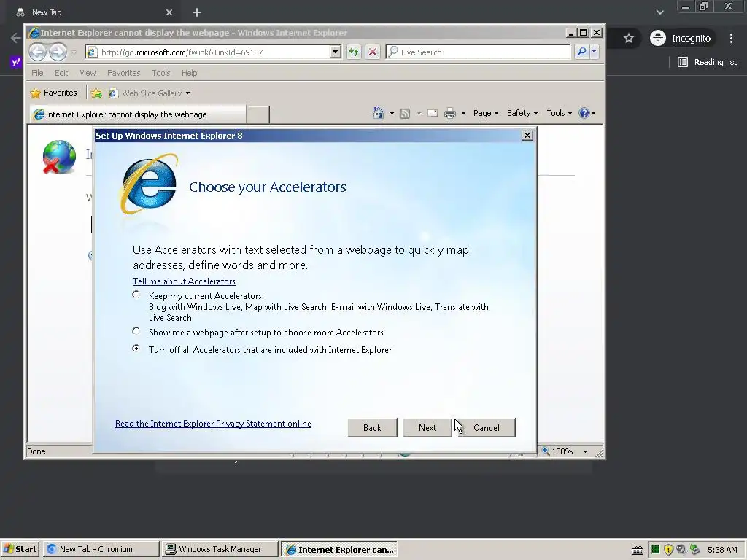Click the network connection tray icon
Screen dimensions: 747x560
694,550
